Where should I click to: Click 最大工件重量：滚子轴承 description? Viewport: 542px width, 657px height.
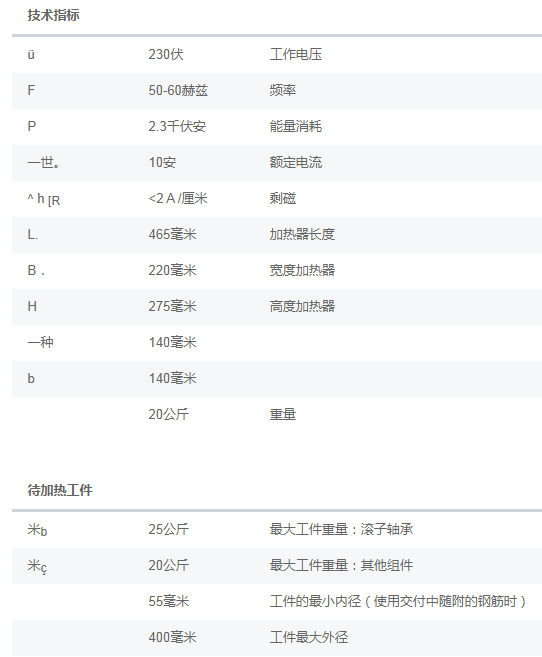click(341, 530)
